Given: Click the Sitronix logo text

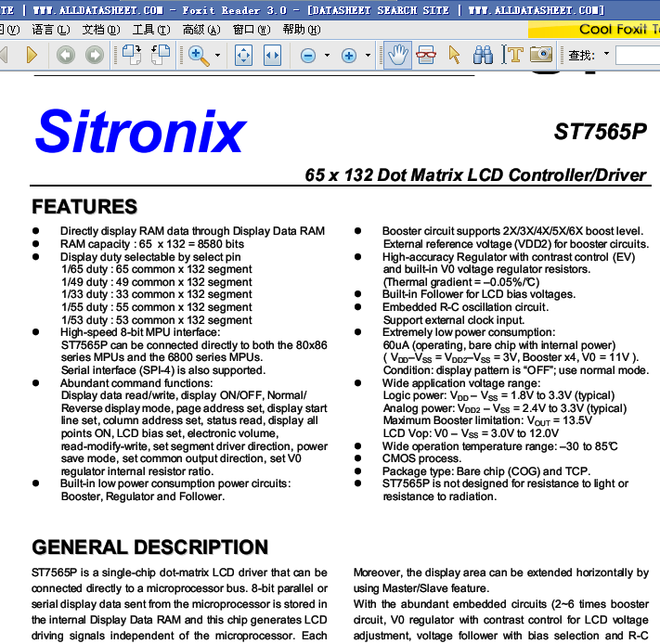Looking at the screenshot, I should tap(140, 131).
